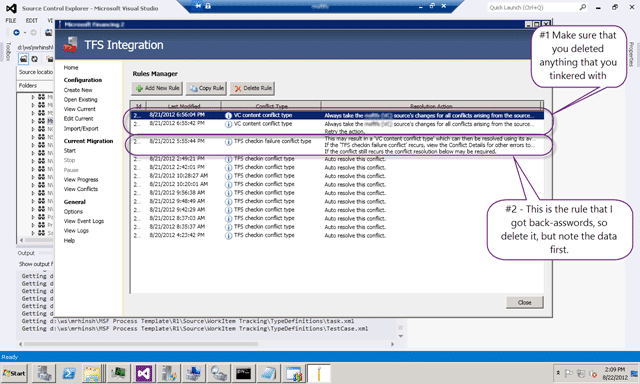The image size is (640, 384).
Task: Click Output window scroll down arrow
Action: [400, 336]
